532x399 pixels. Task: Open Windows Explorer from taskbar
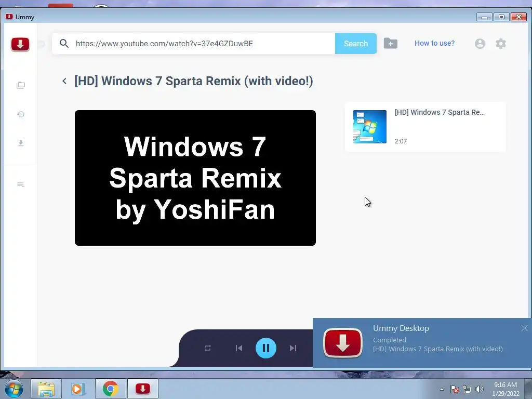pos(46,389)
